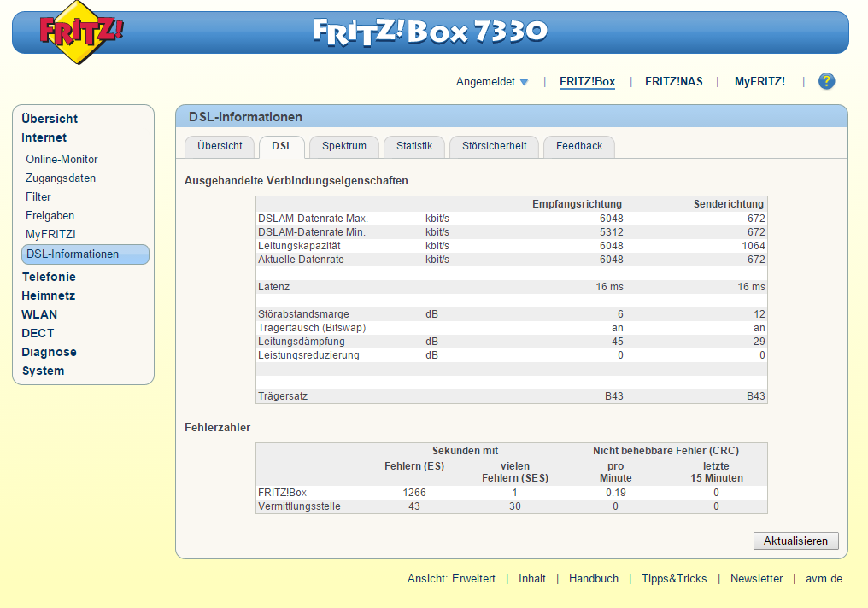
Task: Click the DSLAM-Datenrate Max. row label
Action: (x=313, y=219)
